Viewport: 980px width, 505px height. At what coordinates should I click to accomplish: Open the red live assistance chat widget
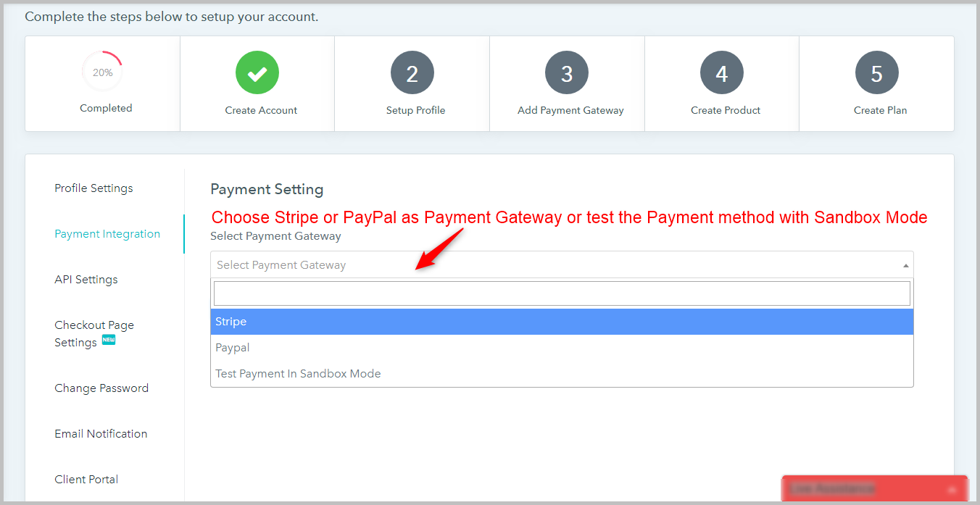click(x=875, y=489)
